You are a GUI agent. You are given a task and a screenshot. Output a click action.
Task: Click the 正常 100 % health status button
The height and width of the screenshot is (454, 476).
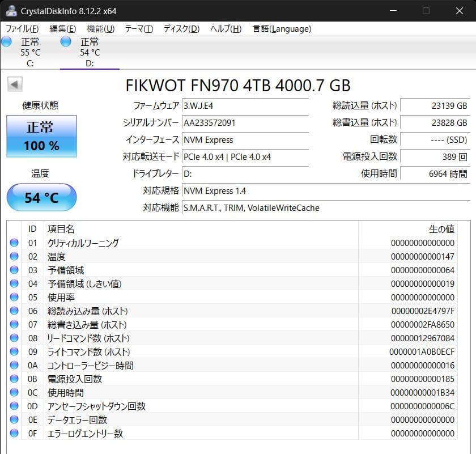click(41, 137)
